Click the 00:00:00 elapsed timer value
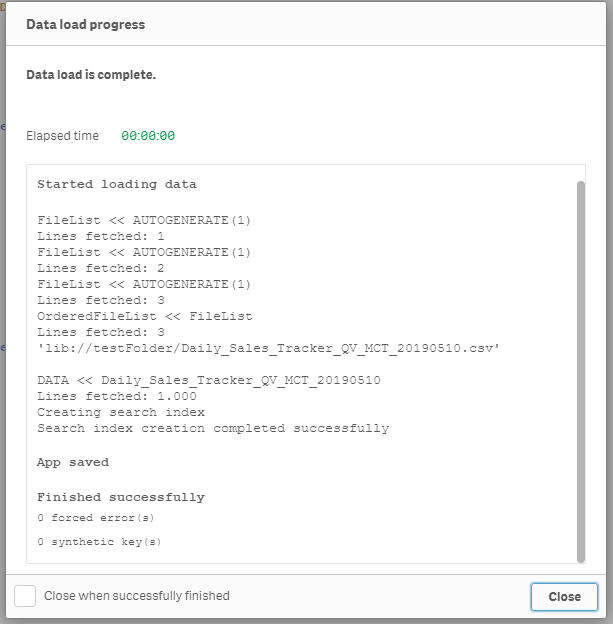The height and width of the screenshot is (624, 613). coord(148,136)
